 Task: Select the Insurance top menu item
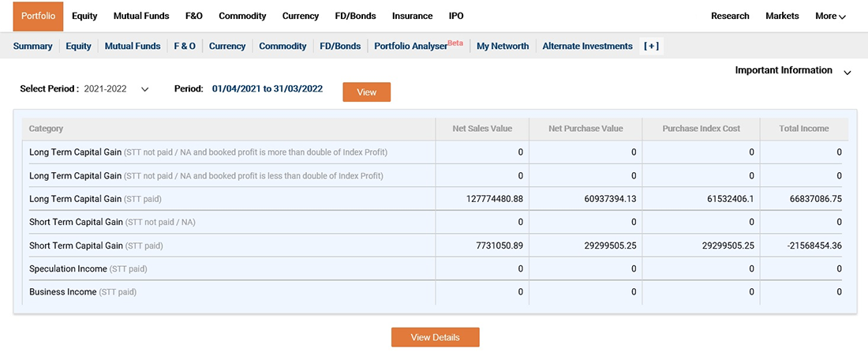click(x=412, y=16)
